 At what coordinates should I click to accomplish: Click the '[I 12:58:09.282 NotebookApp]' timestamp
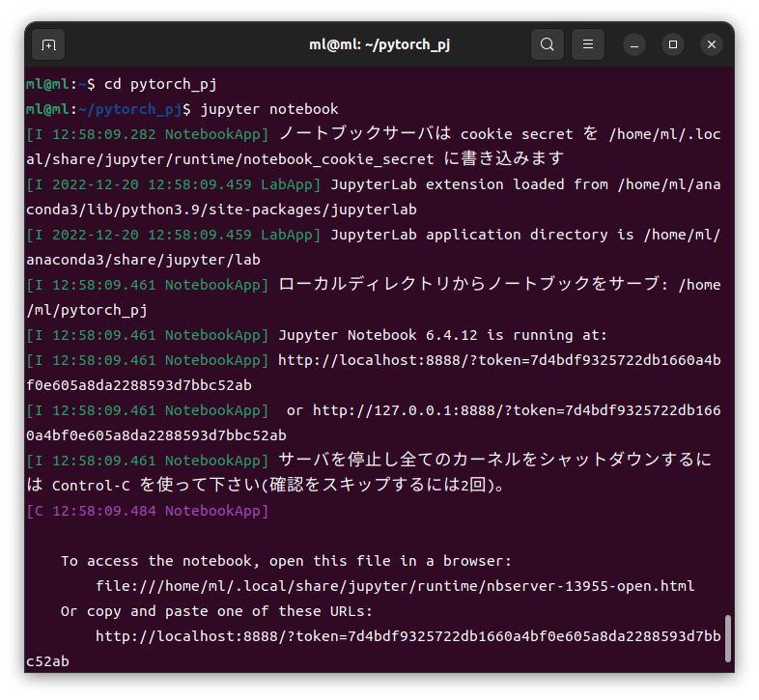(148, 134)
